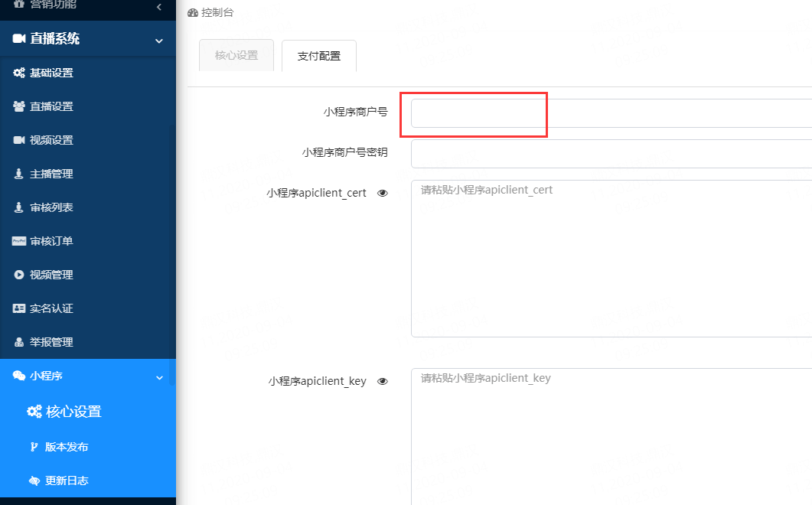Screen dimensions: 812x505
Task: Click into the 小程序apiclient_cert textarea
Action: click(x=611, y=259)
